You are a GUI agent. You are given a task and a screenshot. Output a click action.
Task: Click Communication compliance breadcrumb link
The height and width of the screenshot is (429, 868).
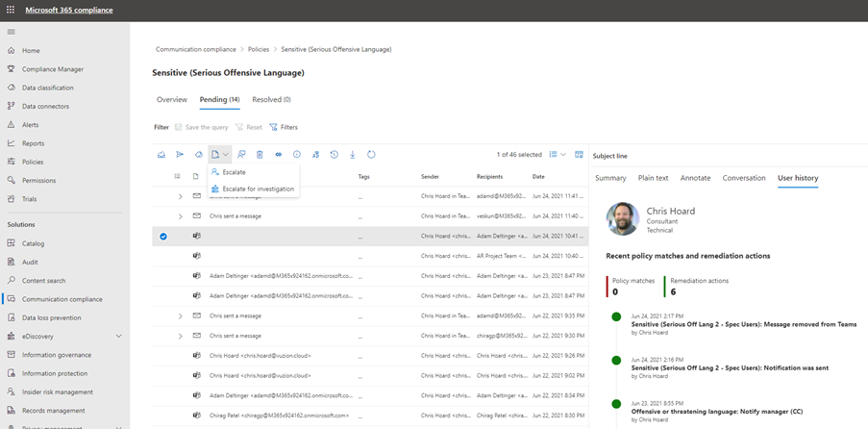point(195,49)
